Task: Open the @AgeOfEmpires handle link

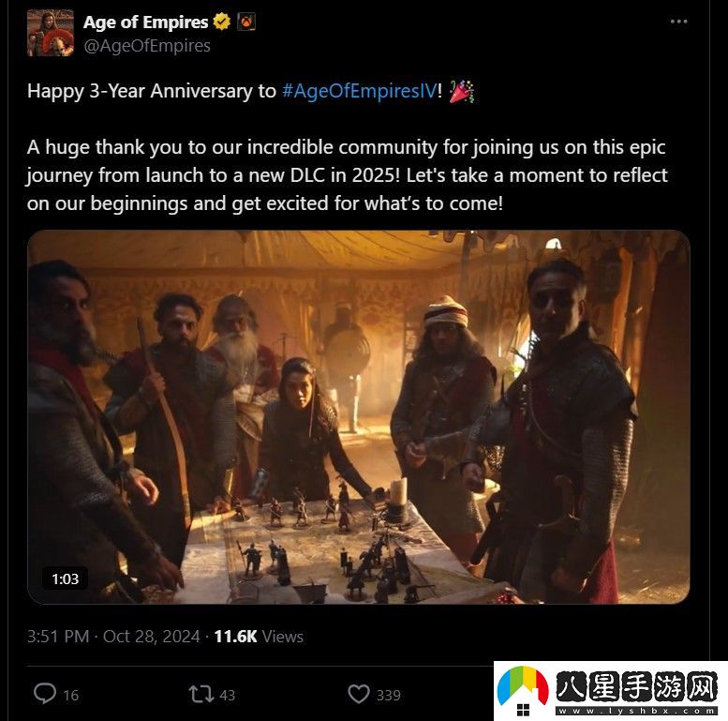Action: click(147, 46)
